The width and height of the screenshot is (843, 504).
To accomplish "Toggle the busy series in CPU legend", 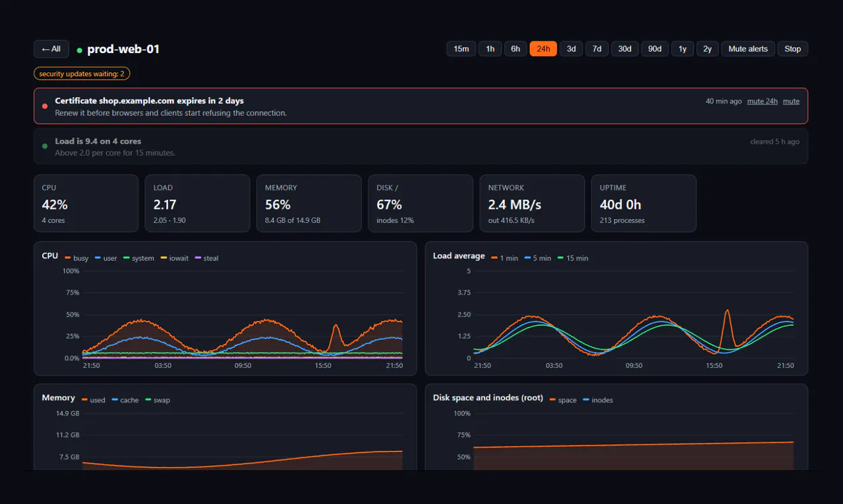I will pyautogui.click(x=77, y=258).
